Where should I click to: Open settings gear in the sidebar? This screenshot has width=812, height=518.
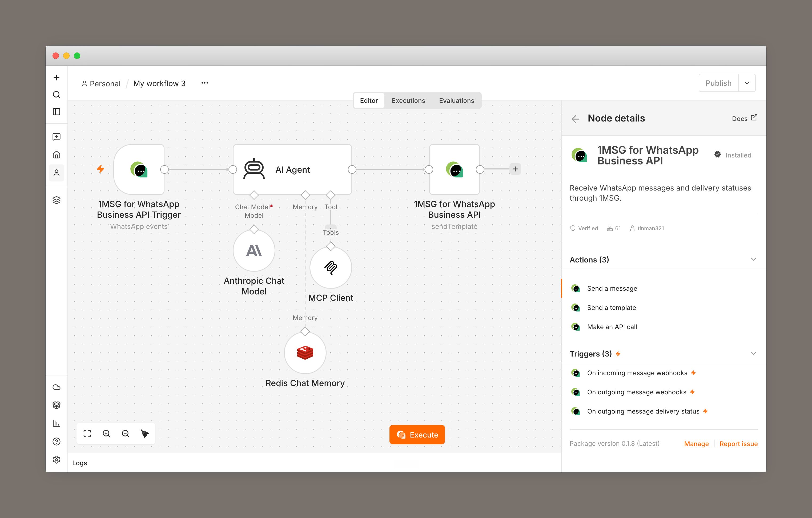coord(56,460)
